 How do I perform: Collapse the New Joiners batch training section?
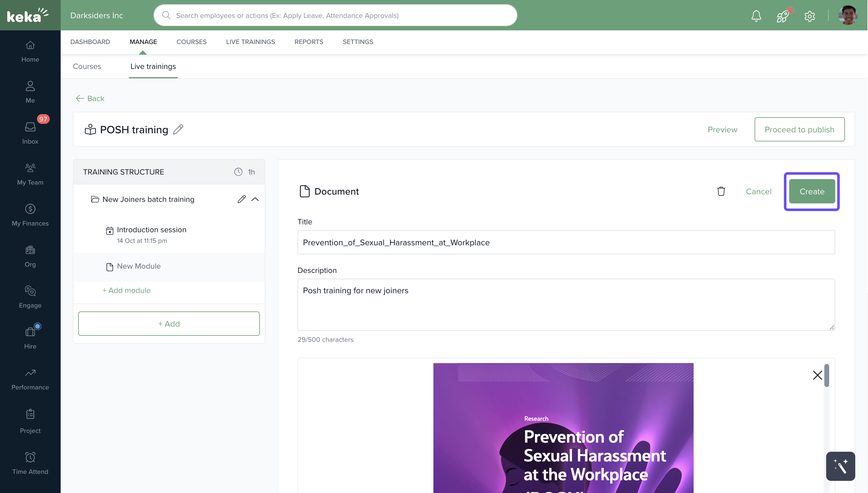tap(255, 199)
